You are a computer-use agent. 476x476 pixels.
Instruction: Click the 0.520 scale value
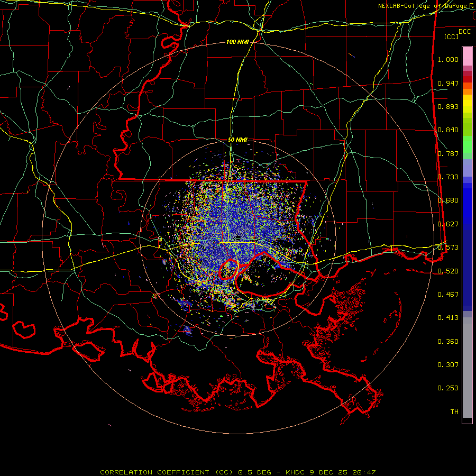click(448, 271)
